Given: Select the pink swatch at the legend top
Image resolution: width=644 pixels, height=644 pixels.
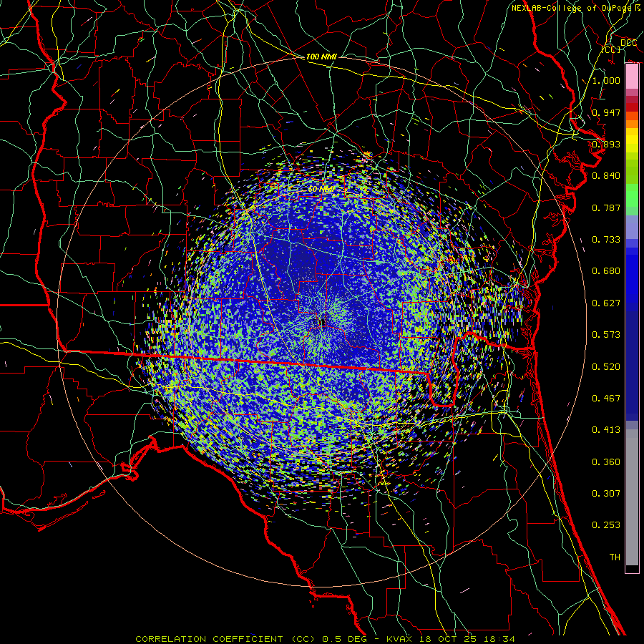Looking at the screenshot, I should coord(632,77).
